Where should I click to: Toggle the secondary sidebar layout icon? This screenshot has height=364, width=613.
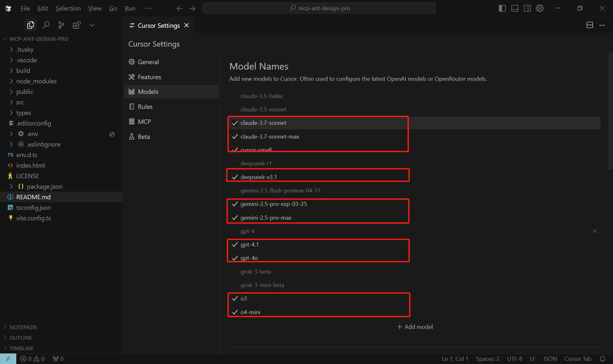527,8
